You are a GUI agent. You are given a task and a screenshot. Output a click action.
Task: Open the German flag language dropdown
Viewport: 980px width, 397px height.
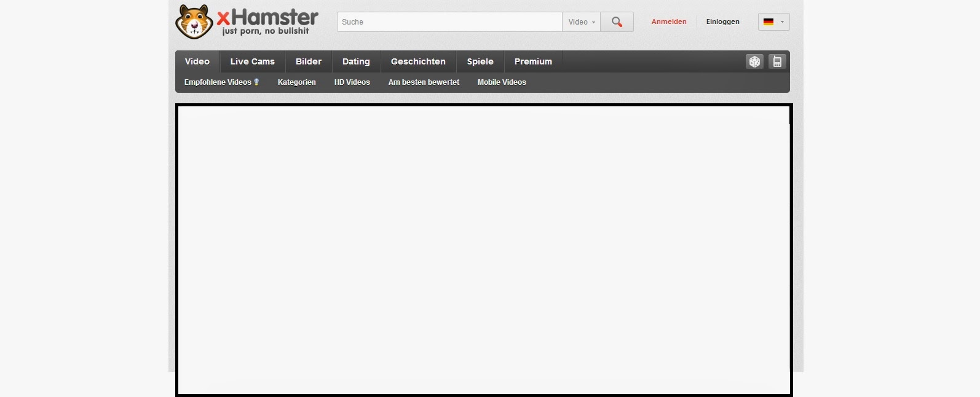point(773,22)
